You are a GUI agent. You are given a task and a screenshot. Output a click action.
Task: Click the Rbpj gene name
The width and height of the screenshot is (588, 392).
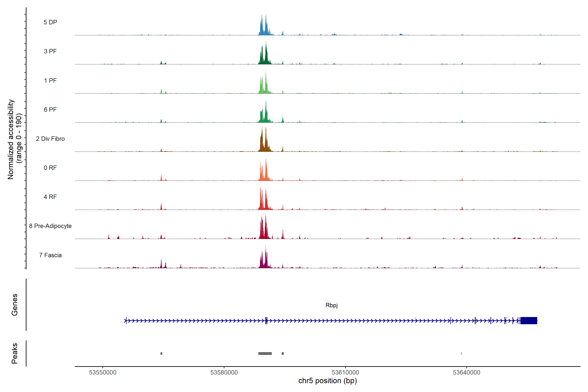pos(331,305)
